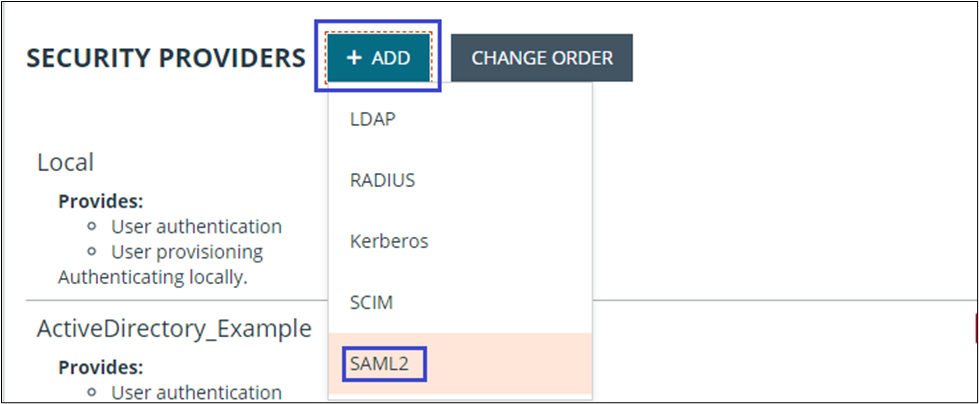
Task: Open the ADD security provider dropdown
Action: (x=379, y=58)
